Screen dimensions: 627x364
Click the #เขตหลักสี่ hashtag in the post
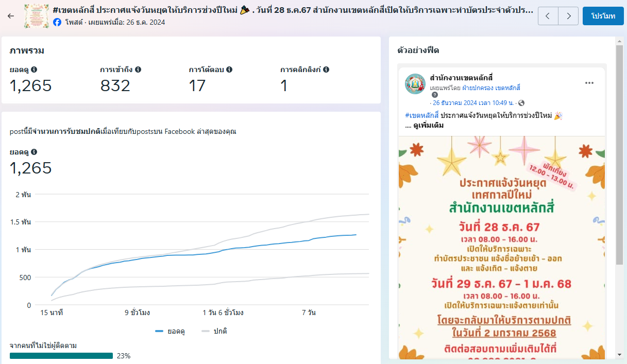421,116
